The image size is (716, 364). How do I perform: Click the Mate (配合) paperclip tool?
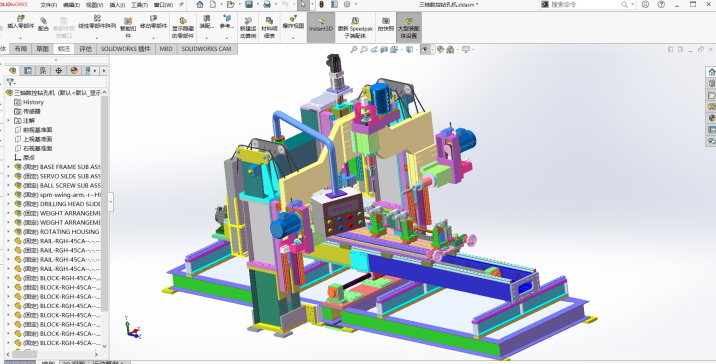(43, 24)
